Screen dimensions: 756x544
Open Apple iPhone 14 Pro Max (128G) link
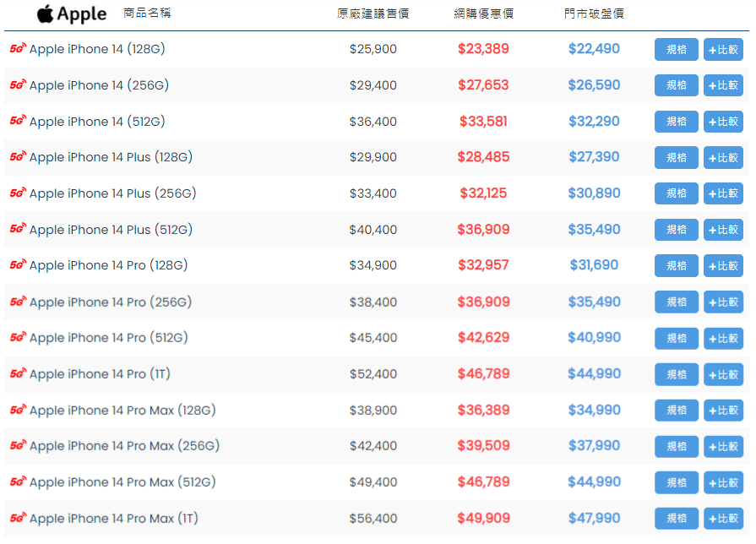tap(122, 411)
